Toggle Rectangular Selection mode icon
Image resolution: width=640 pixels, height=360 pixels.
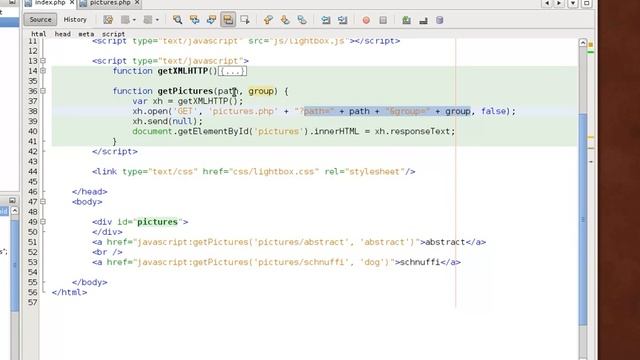(x=245, y=20)
